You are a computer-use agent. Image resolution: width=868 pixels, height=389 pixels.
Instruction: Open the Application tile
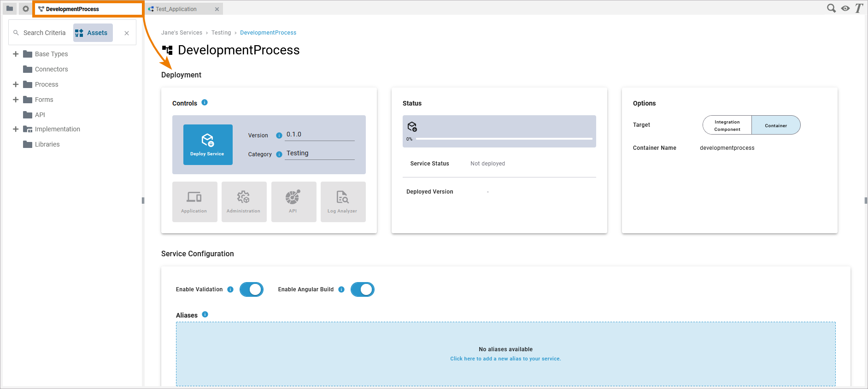[x=194, y=202]
